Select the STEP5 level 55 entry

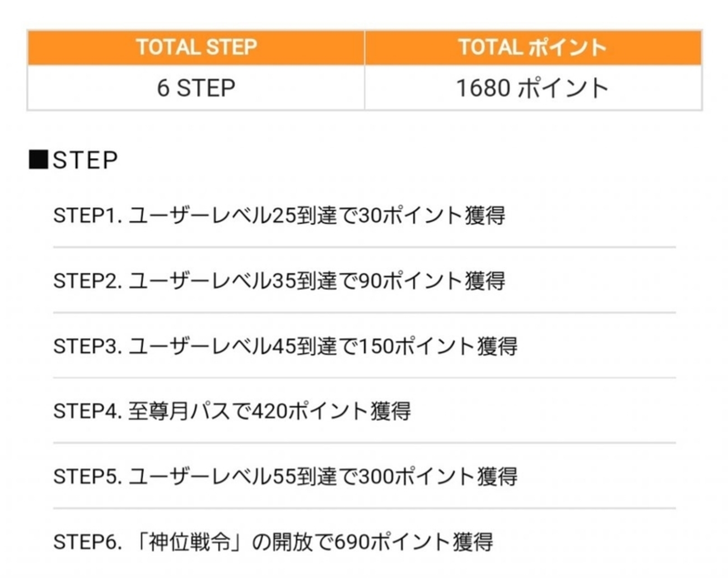285,477
